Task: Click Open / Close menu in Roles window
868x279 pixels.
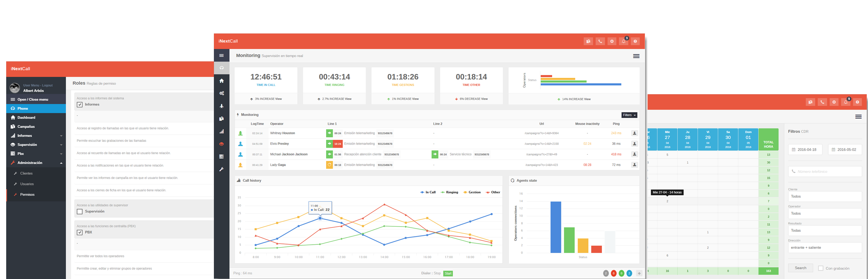Action: coord(36,100)
